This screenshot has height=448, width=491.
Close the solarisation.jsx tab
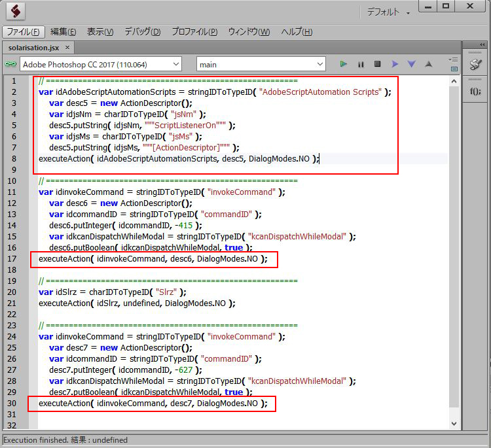tap(67, 48)
